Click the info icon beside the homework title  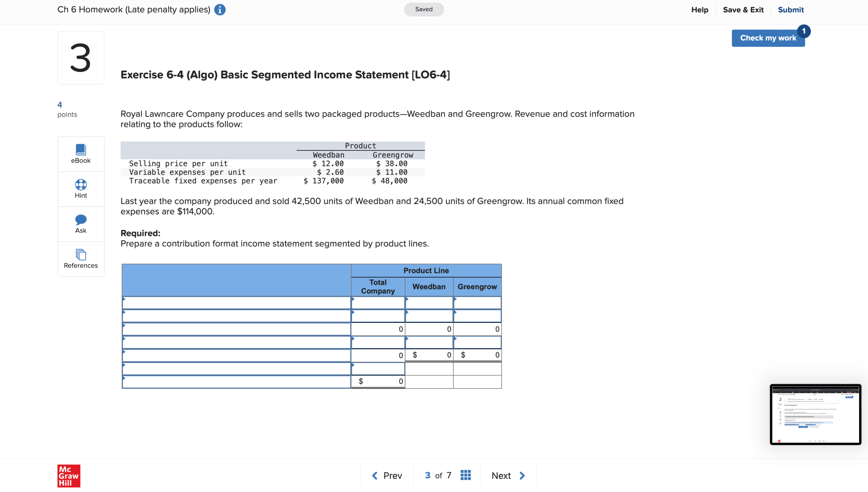click(220, 9)
